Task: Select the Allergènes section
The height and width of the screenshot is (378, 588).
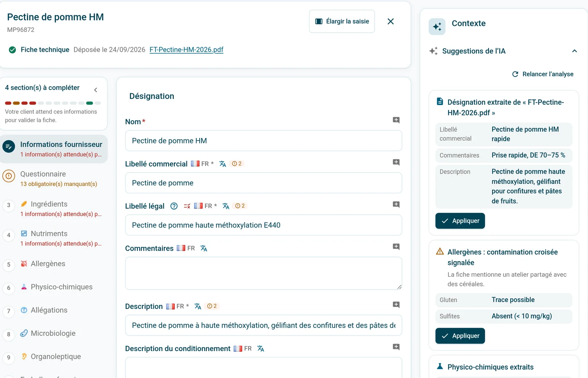Action: [54, 264]
